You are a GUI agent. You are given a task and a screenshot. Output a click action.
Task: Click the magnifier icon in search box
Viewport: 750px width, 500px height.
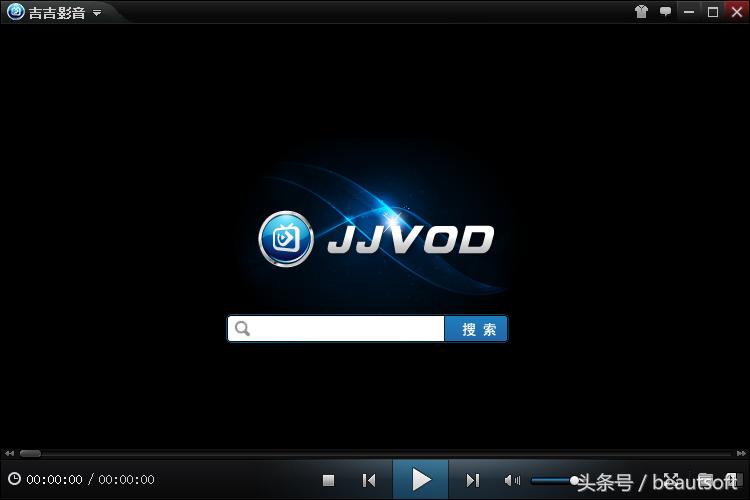243,329
